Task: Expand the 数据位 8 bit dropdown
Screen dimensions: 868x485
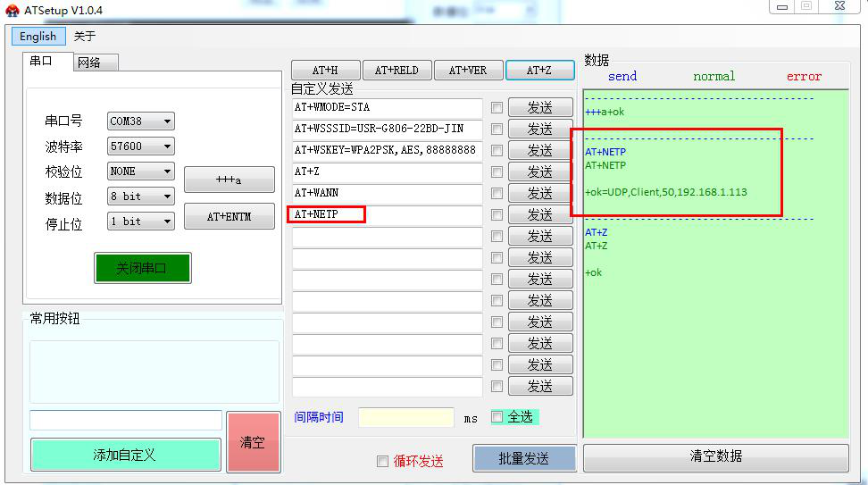Action: 140,196
